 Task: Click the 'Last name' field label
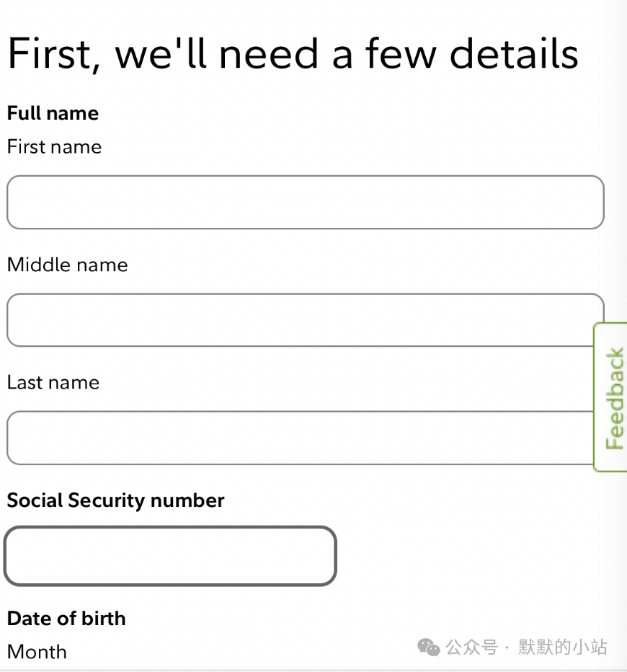pos(53,382)
